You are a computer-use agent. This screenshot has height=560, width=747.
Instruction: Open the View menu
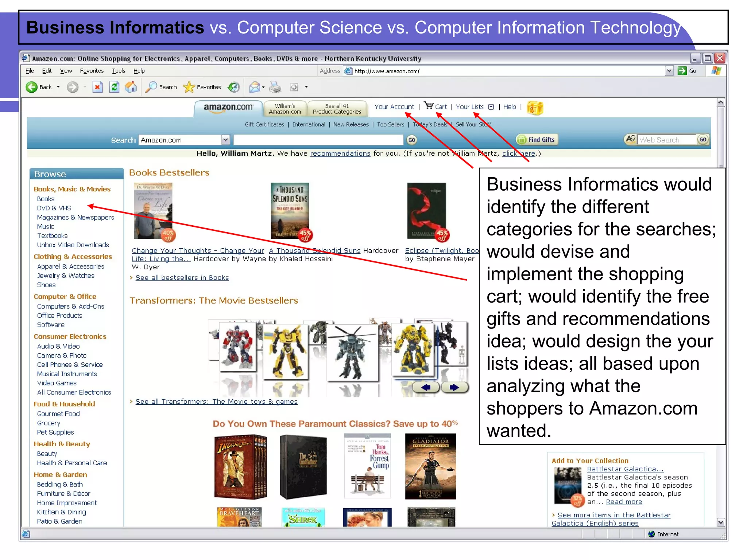point(66,71)
